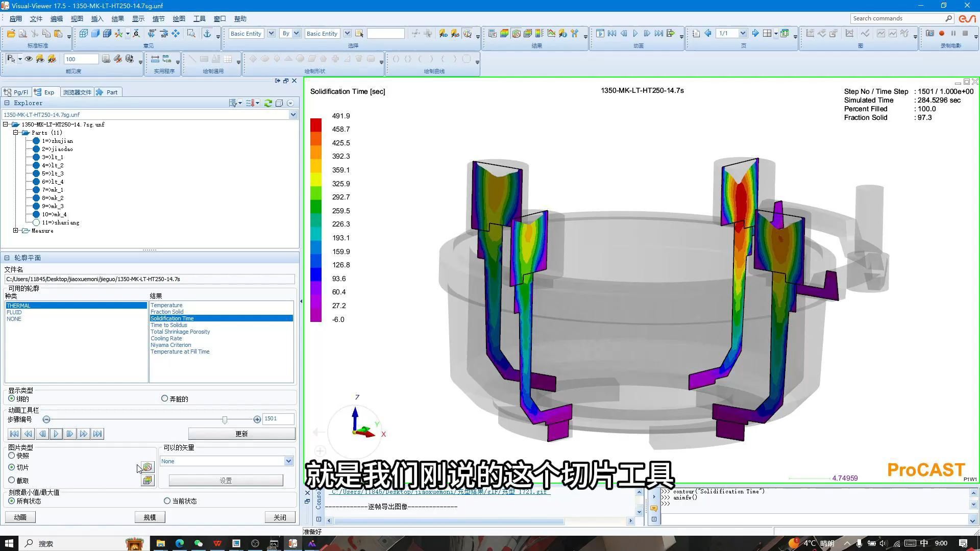Open the first Basic Entity dropdown arrow

272,34
